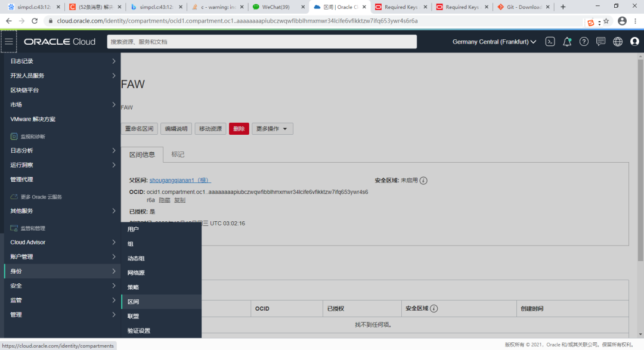644x350 pixels.
Task: Click the ORACLE Cloud logo
Action: coord(60,42)
